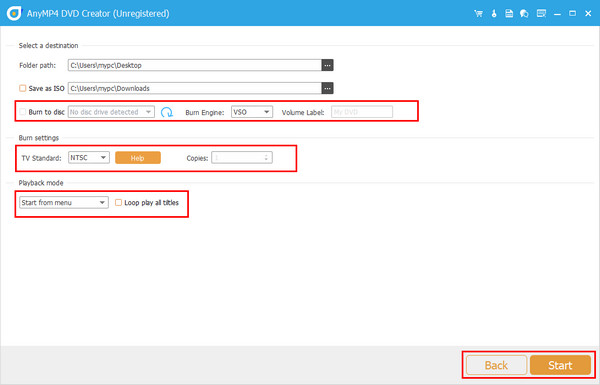Screen dimensions: 600x385
Task: Open the disc drive dropdown
Action: 111,112
